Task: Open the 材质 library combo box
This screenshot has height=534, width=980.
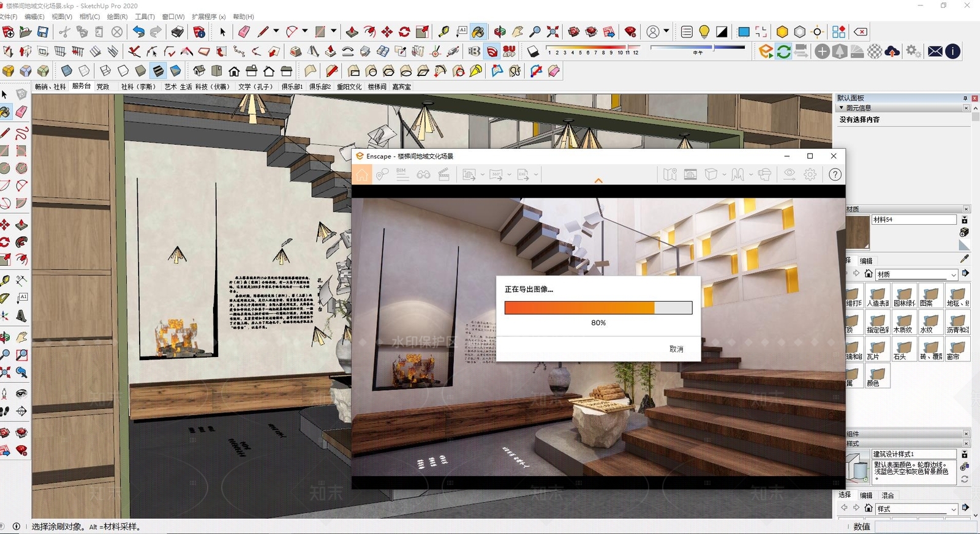Action: coord(916,274)
